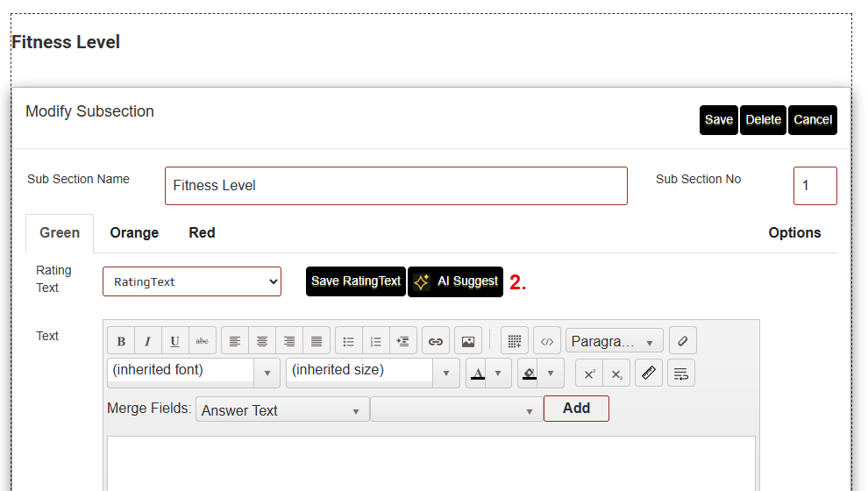The width and height of the screenshot is (868, 491).
Task: Open the inherited font dropdown
Action: click(x=193, y=372)
